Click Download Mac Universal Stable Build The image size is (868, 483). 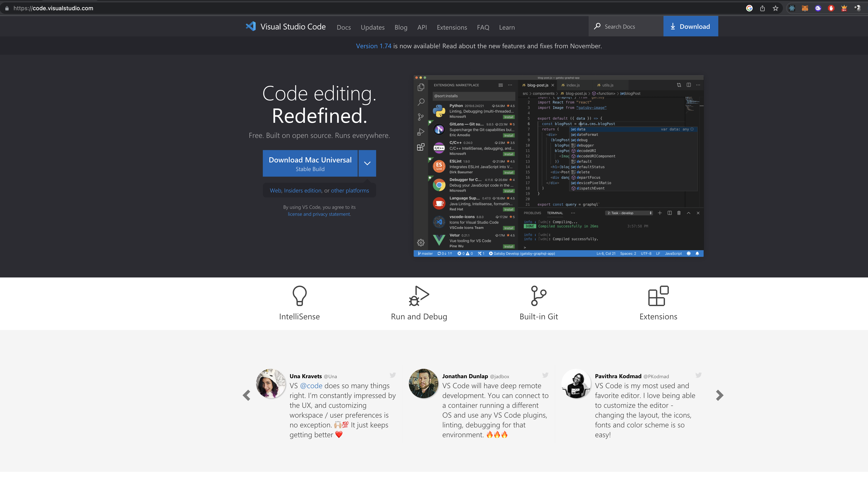(310, 163)
